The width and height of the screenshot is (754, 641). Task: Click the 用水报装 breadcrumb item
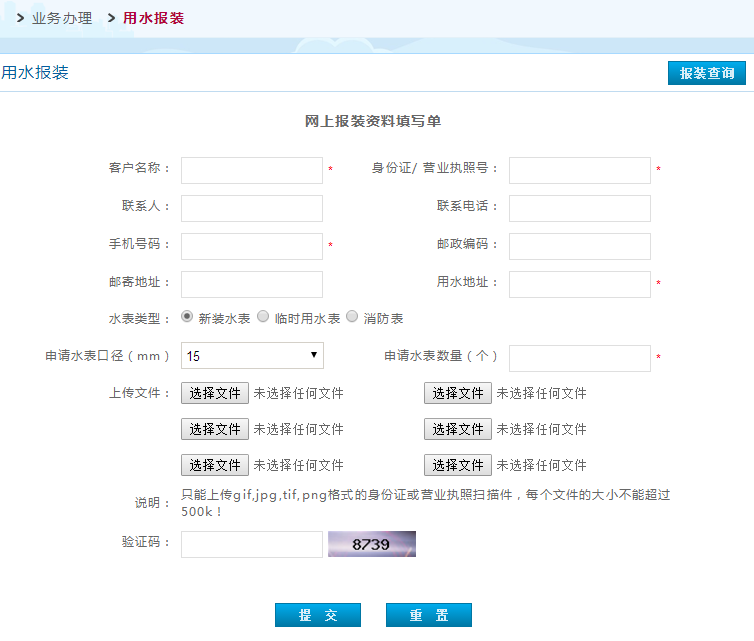153,18
